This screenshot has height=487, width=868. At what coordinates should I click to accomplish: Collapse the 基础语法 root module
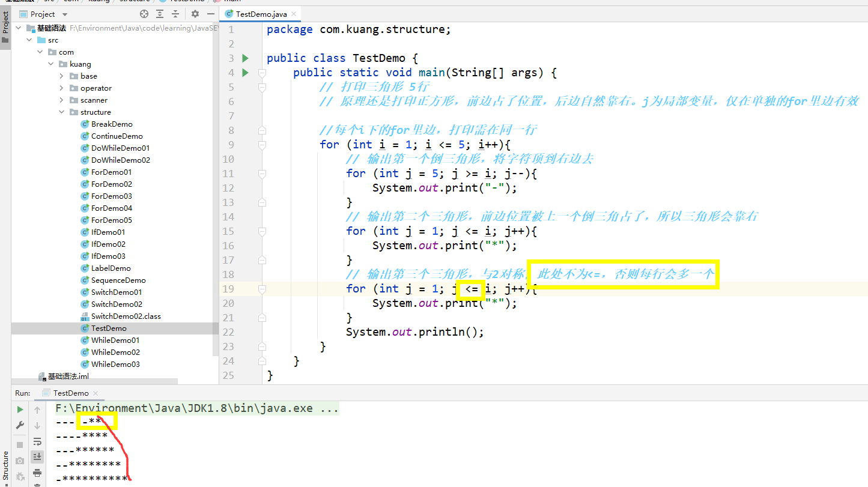click(x=18, y=28)
